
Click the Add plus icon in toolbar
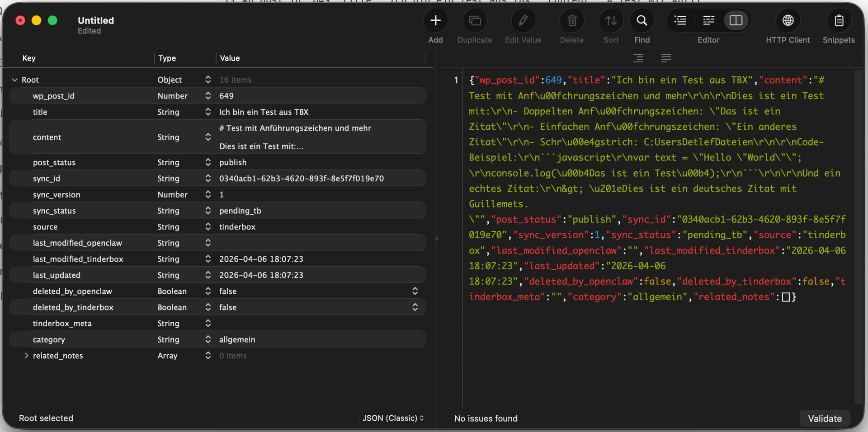pos(435,21)
